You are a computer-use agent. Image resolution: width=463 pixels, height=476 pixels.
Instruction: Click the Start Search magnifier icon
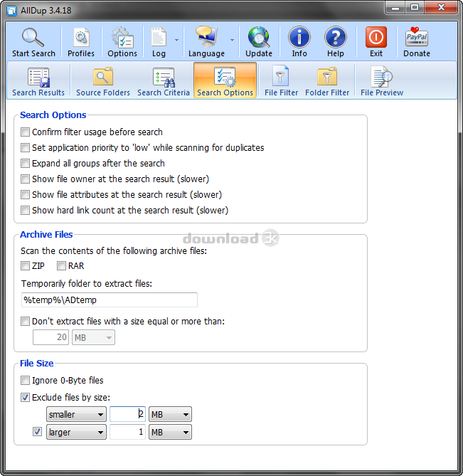pyautogui.click(x=33, y=37)
